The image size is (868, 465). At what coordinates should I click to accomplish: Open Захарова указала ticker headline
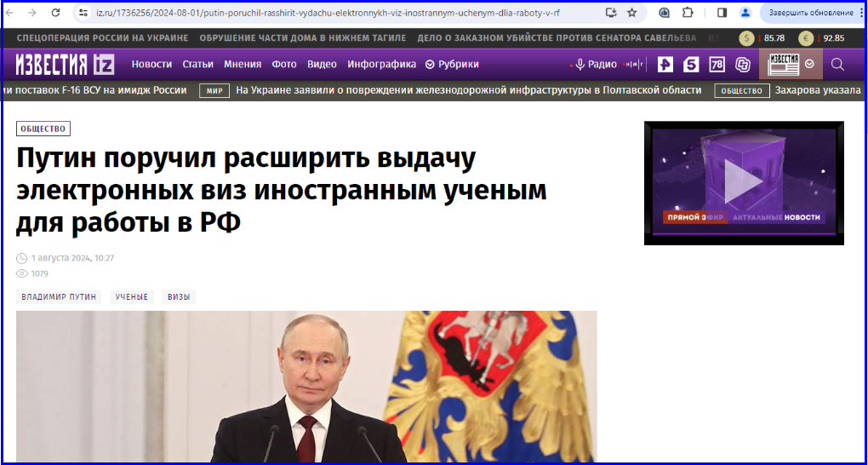(818, 90)
